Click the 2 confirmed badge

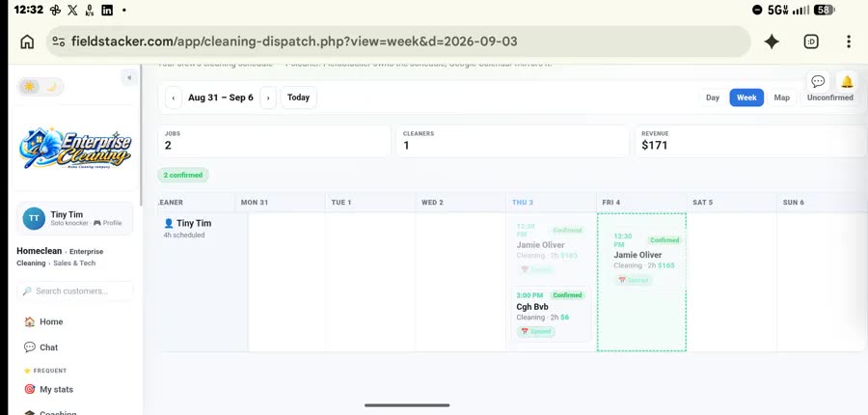(x=183, y=175)
